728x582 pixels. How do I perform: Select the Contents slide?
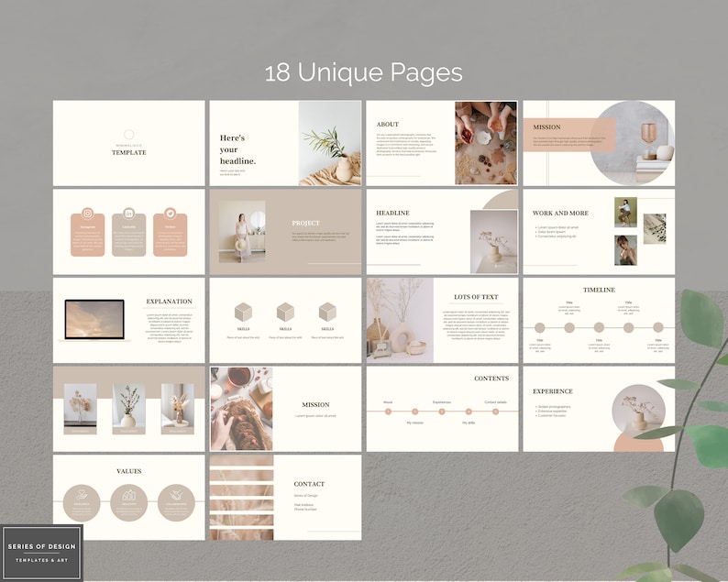pos(442,409)
